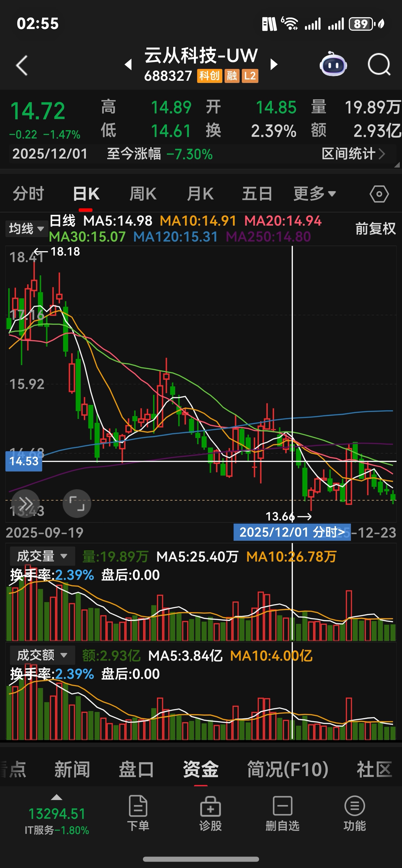Expand the chart with the fullscreen icon
The width and height of the screenshot is (402, 868).
coord(77,504)
